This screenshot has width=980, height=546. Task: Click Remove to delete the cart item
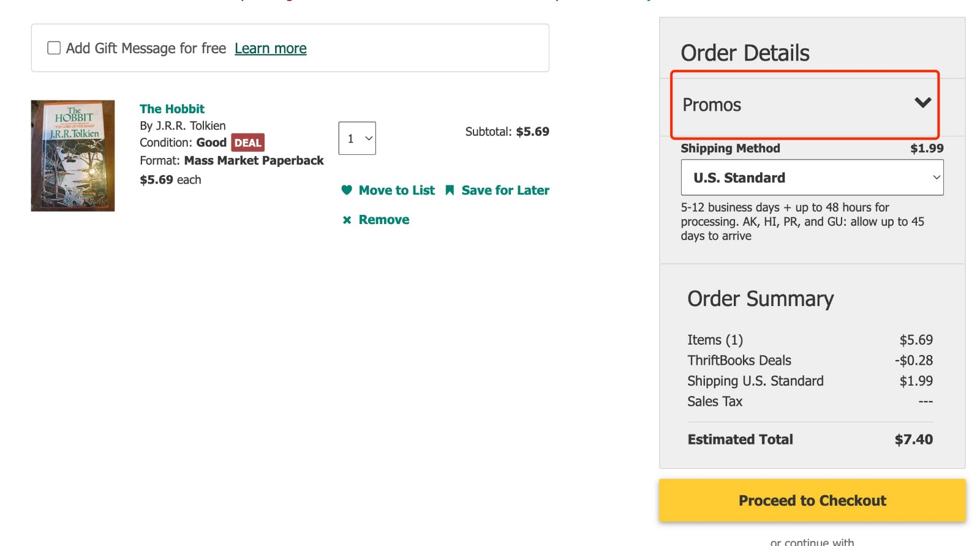(x=383, y=220)
